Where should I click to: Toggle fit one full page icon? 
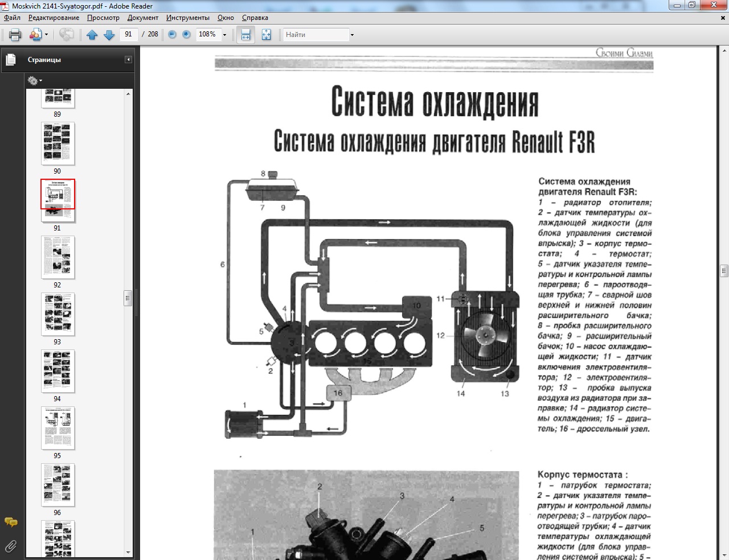tap(266, 35)
